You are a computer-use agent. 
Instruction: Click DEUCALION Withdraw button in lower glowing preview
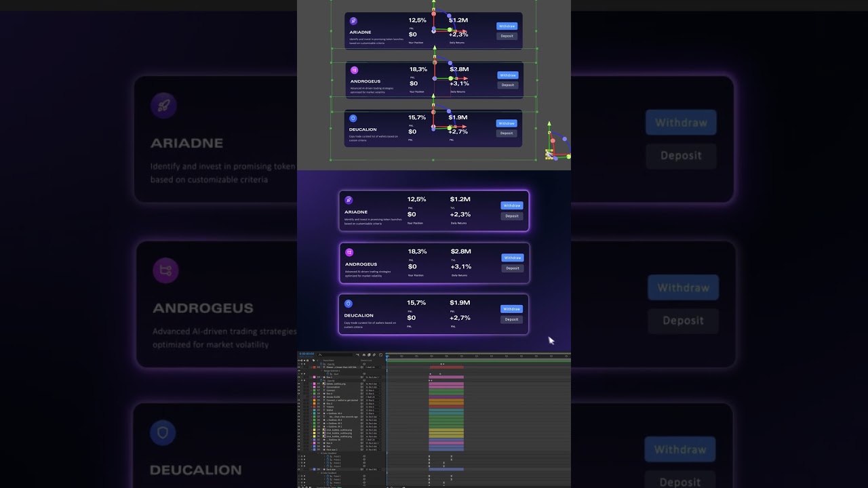click(511, 309)
